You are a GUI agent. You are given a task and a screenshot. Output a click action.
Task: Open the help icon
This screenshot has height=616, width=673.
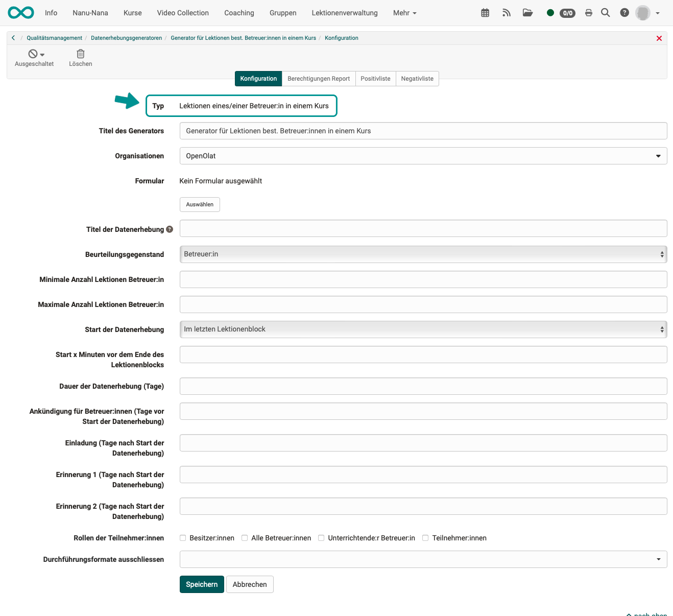pos(624,12)
